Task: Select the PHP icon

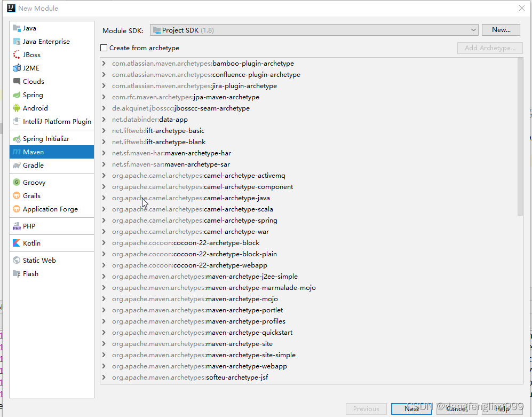Action: pos(17,226)
